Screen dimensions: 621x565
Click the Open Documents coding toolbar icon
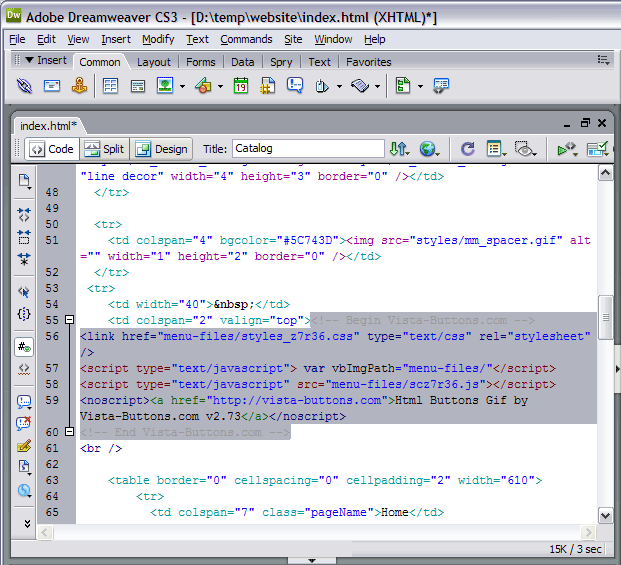[x=24, y=181]
